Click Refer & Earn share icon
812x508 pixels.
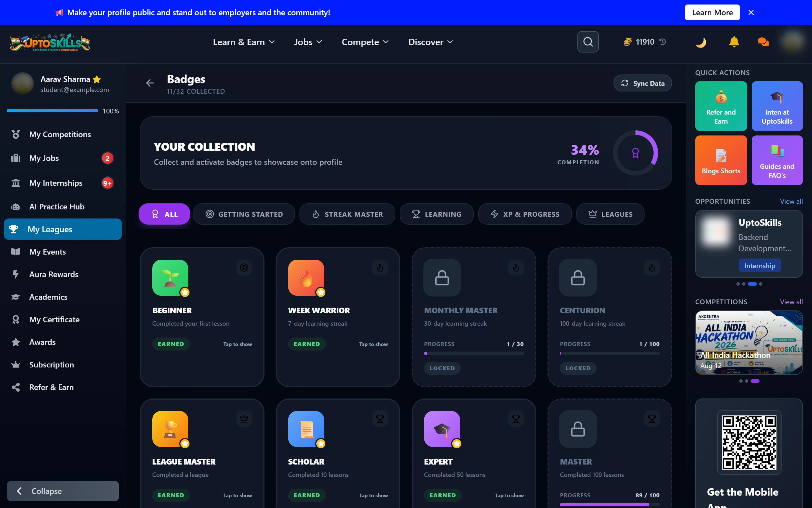(x=16, y=387)
